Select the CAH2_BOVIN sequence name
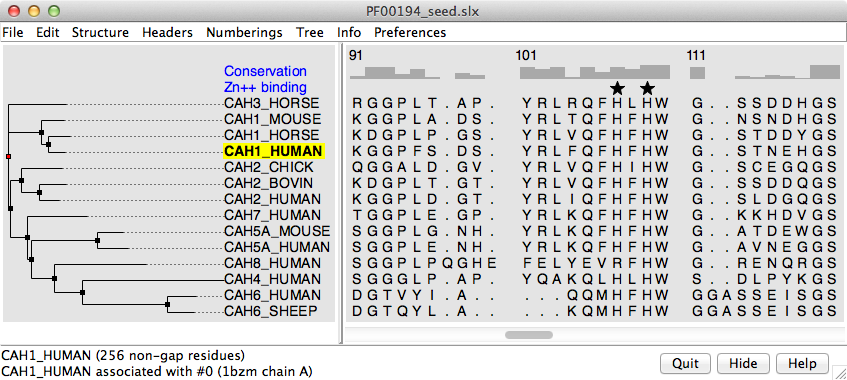The width and height of the screenshot is (847, 380). tap(268, 183)
